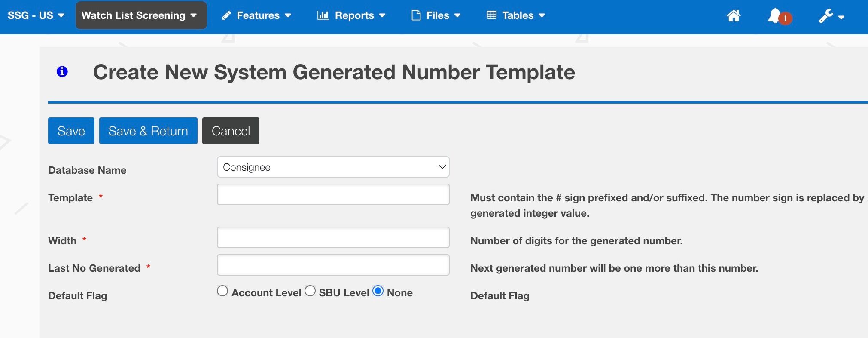868x338 pixels.
Task: Expand the Watch List Screening dropdown
Action: tap(141, 15)
